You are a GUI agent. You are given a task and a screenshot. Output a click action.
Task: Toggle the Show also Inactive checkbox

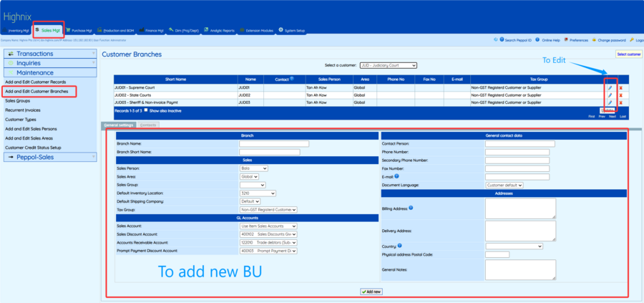click(x=146, y=110)
